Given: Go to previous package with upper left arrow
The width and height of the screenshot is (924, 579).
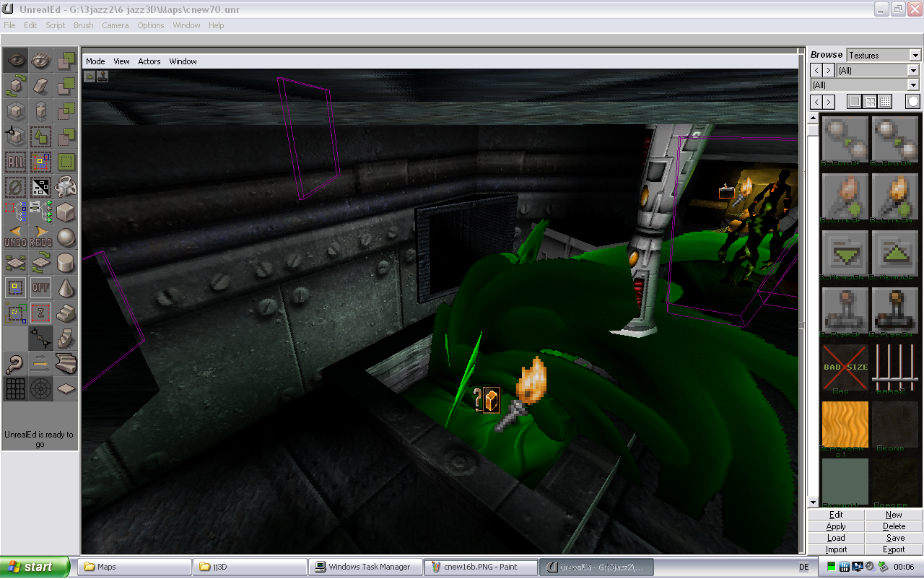Looking at the screenshot, I should (x=816, y=71).
